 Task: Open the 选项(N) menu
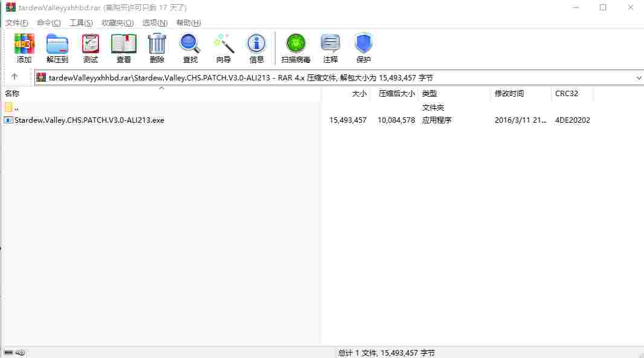point(155,23)
